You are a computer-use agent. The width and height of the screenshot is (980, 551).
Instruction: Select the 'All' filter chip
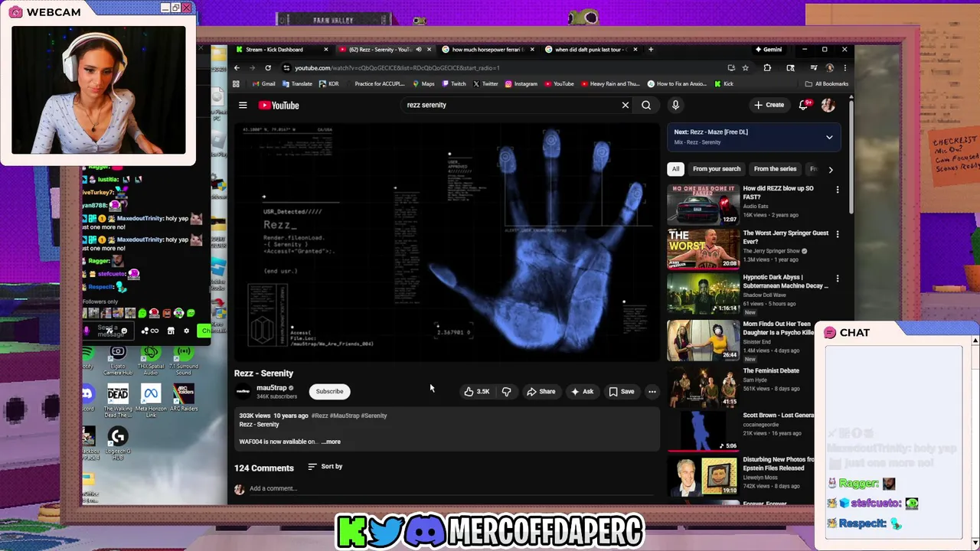tap(675, 168)
